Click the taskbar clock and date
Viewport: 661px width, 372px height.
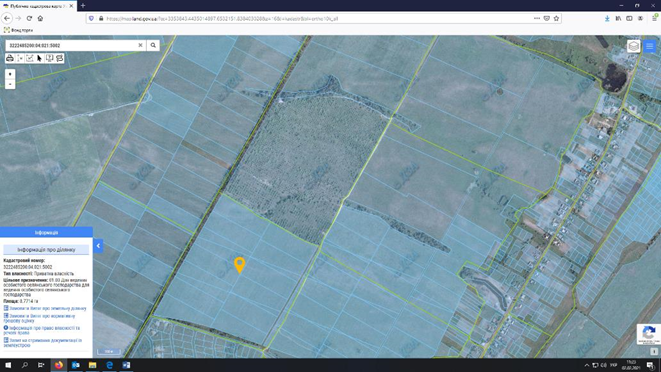coord(631,365)
